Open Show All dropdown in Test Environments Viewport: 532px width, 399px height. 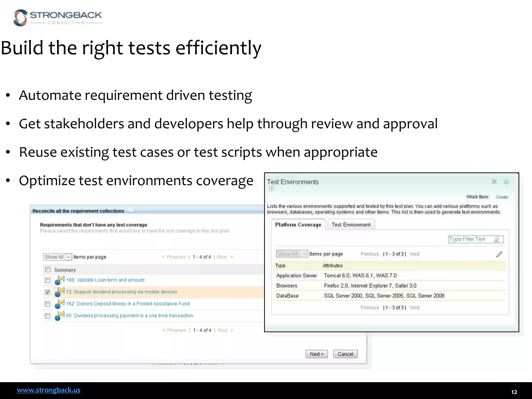(292, 254)
